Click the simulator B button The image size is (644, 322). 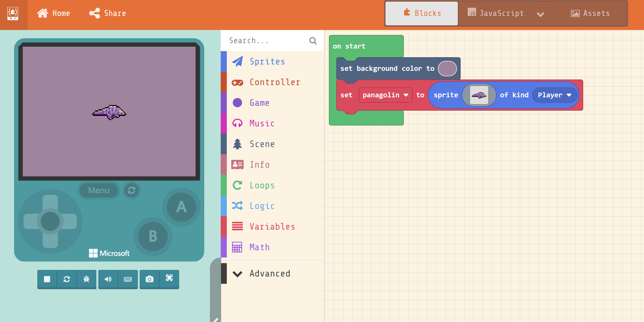pyautogui.click(x=153, y=236)
